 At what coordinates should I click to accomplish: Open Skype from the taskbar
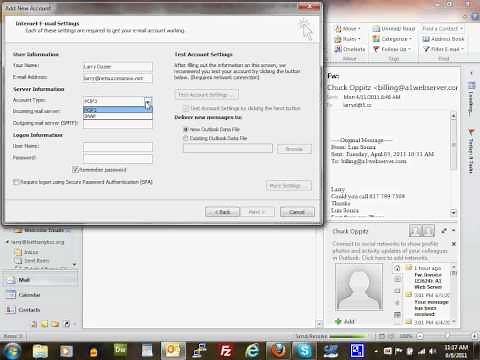(304, 351)
